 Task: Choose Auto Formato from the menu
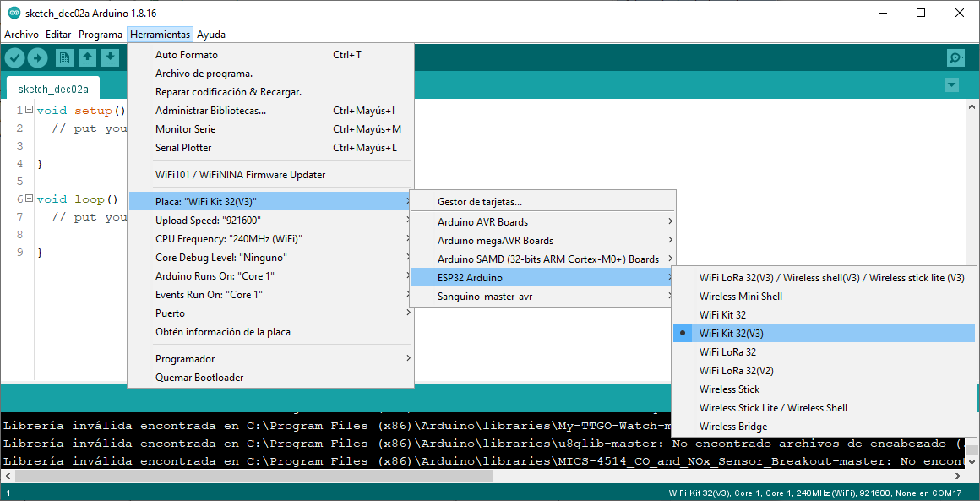click(x=270, y=55)
